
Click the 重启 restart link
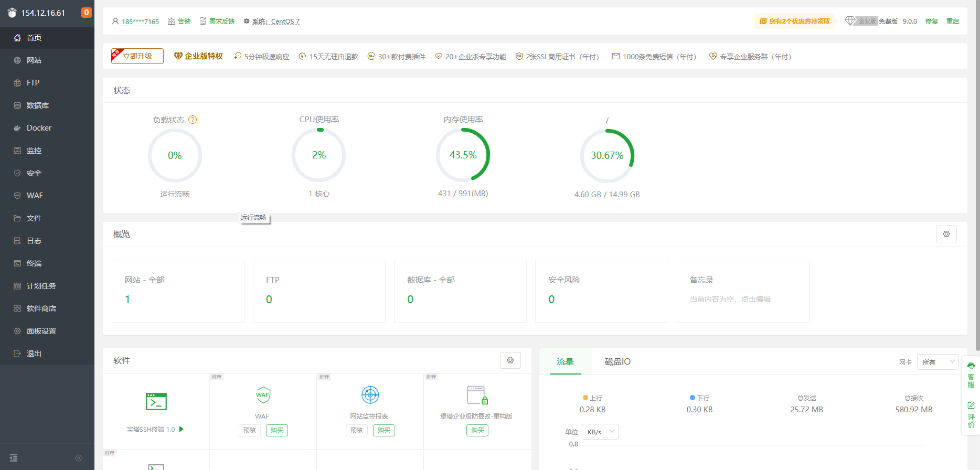(x=952, y=22)
